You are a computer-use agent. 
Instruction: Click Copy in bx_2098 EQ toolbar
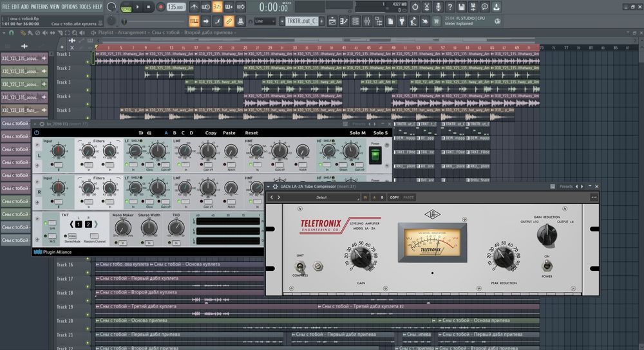(211, 133)
